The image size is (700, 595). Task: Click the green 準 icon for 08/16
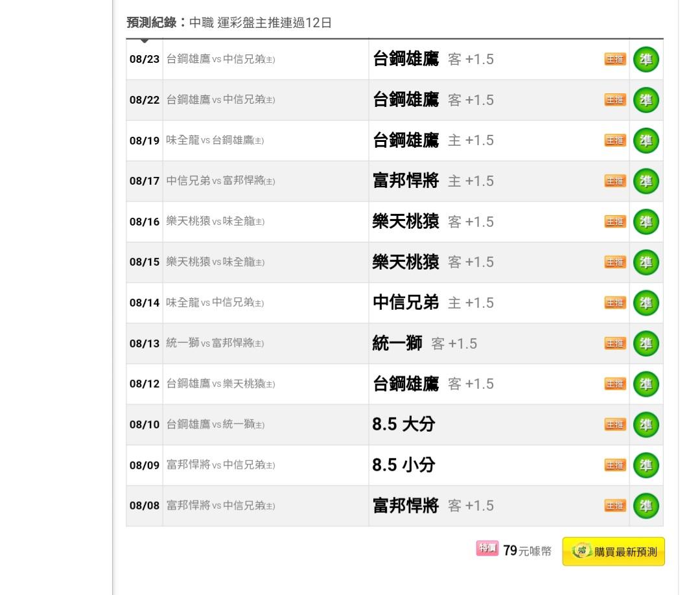click(646, 222)
